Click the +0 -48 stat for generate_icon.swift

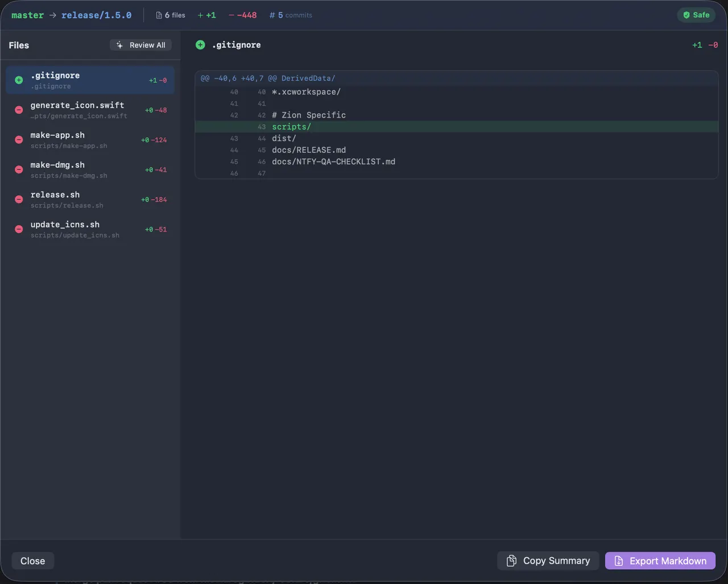point(156,110)
